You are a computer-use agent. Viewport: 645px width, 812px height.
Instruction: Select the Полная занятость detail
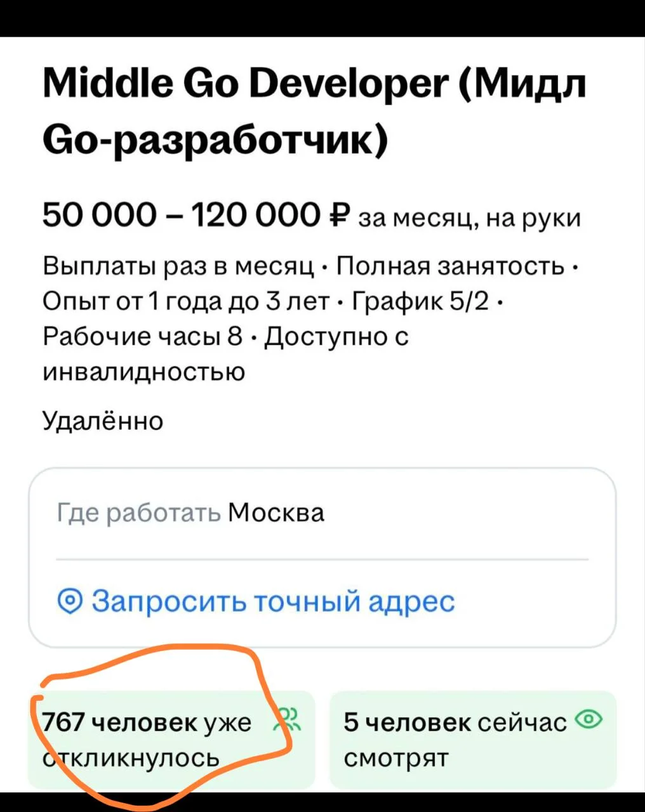coord(451,266)
